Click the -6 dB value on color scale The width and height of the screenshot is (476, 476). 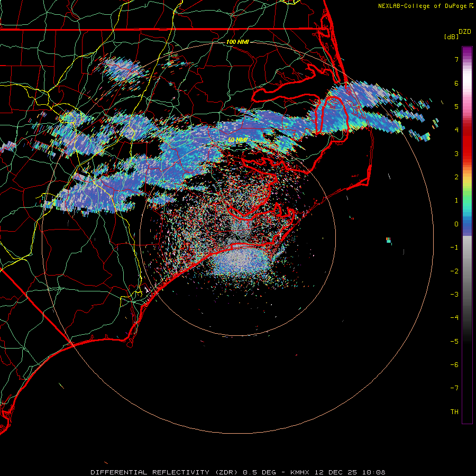pos(454,365)
